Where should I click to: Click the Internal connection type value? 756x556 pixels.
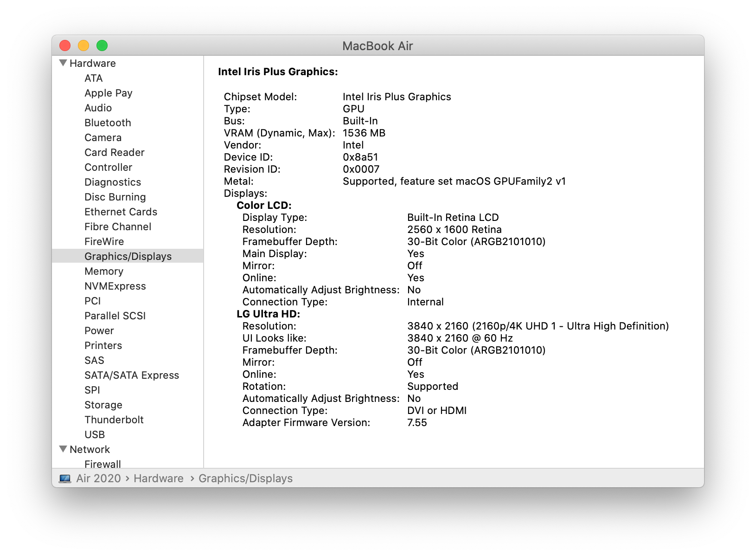[x=425, y=302]
